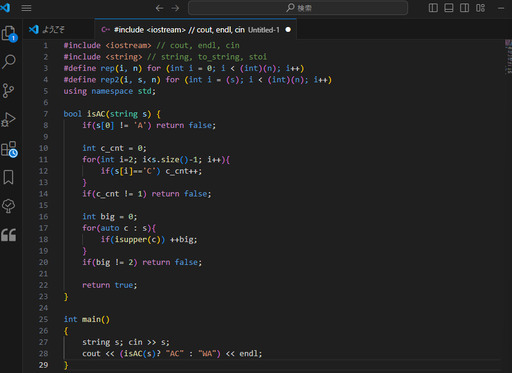Image resolution: width=512 pixels, height=373 pixels.
Task: Click 'if(isupper(c)) ++big;' on line 18
Action: coord(149,239)
